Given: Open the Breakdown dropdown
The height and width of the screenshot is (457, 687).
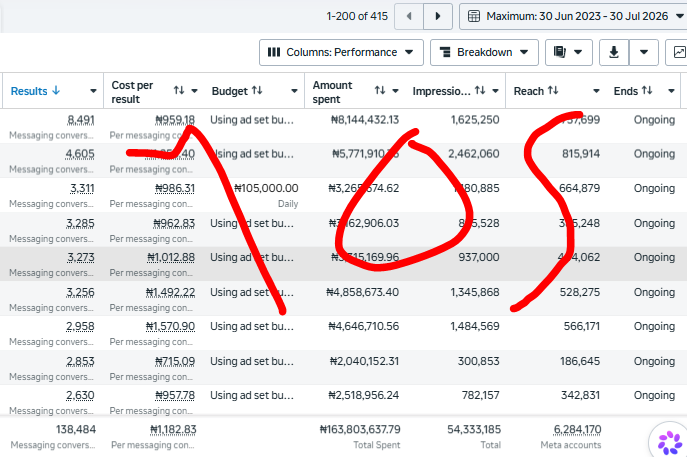Looking at the screenshot, I should click(484, 52).
